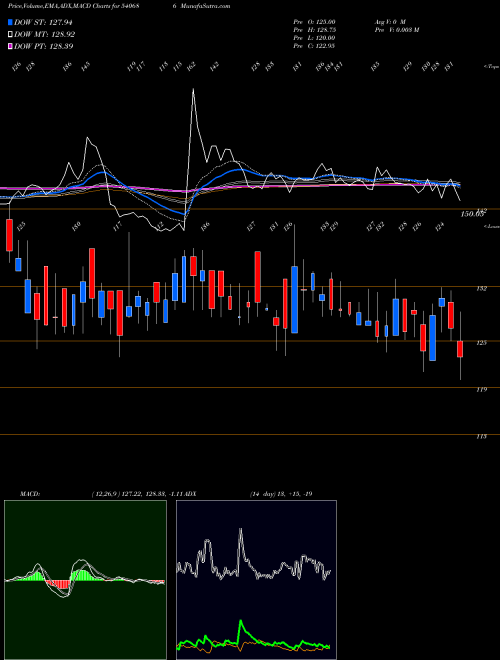
Task: Click the 'Avg V: 0 M' volume text
Action: pos(390,22)
